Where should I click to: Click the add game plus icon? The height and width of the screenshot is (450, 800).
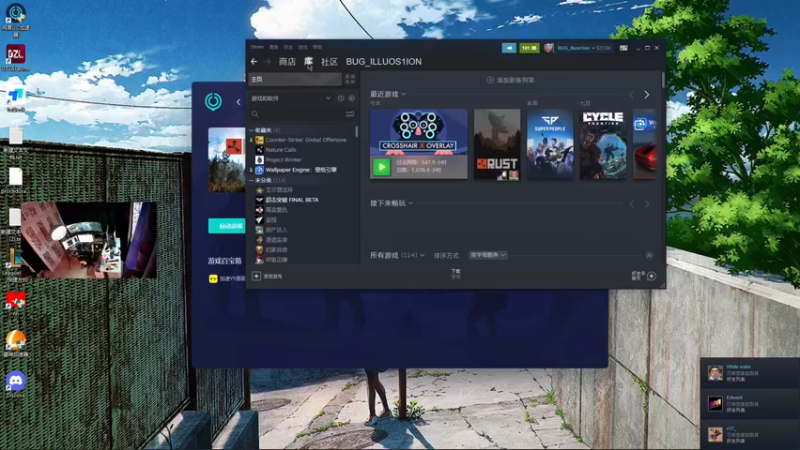click(x=256, y=276)
